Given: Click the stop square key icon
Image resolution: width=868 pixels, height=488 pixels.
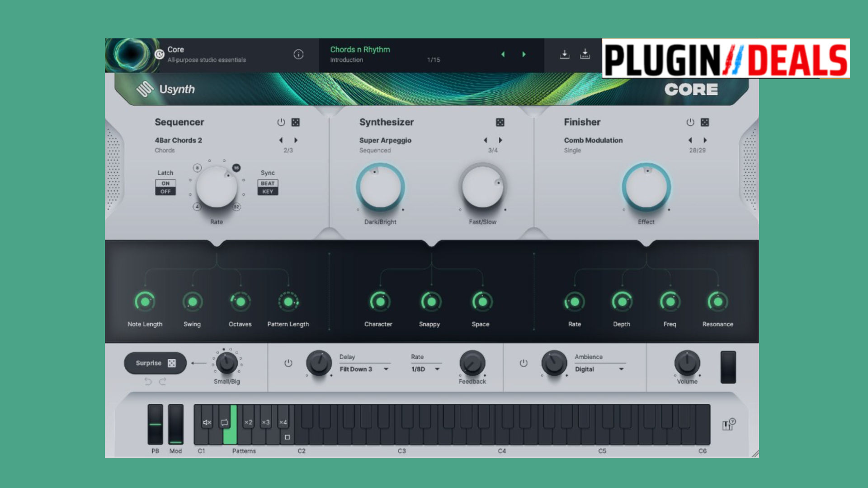Looking at the screenshot, I should (x=287, y=437).
